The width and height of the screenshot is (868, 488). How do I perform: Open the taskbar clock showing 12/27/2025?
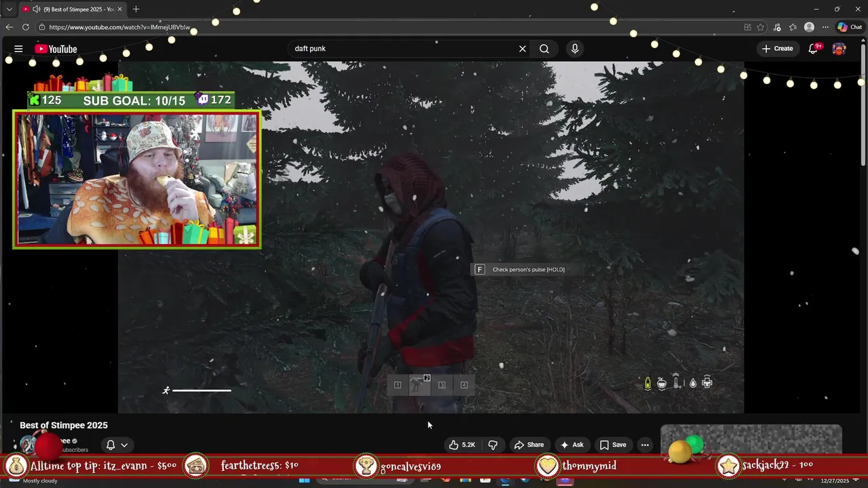[x=835, y=480]
